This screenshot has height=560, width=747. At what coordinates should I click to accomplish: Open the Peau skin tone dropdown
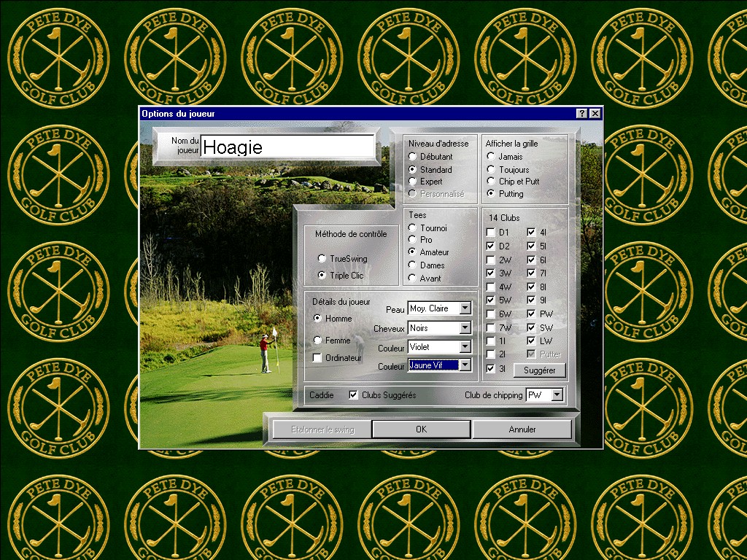(465, 308)
